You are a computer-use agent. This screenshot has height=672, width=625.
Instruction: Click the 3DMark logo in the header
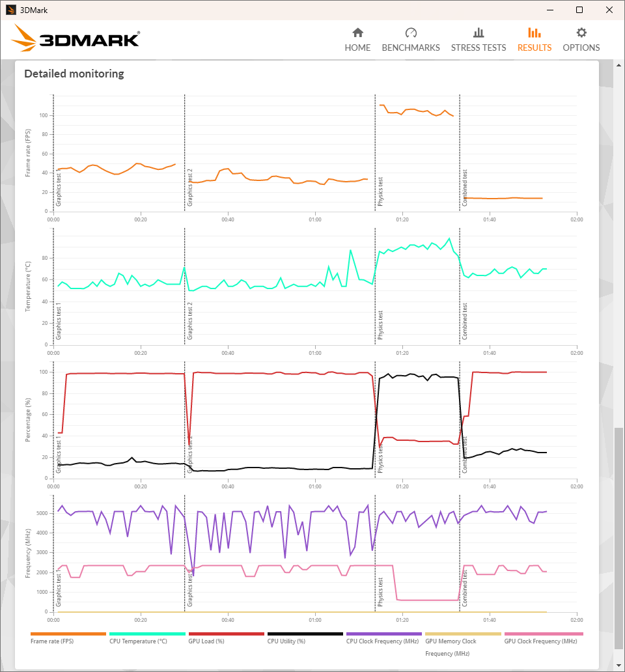point(76,39)
